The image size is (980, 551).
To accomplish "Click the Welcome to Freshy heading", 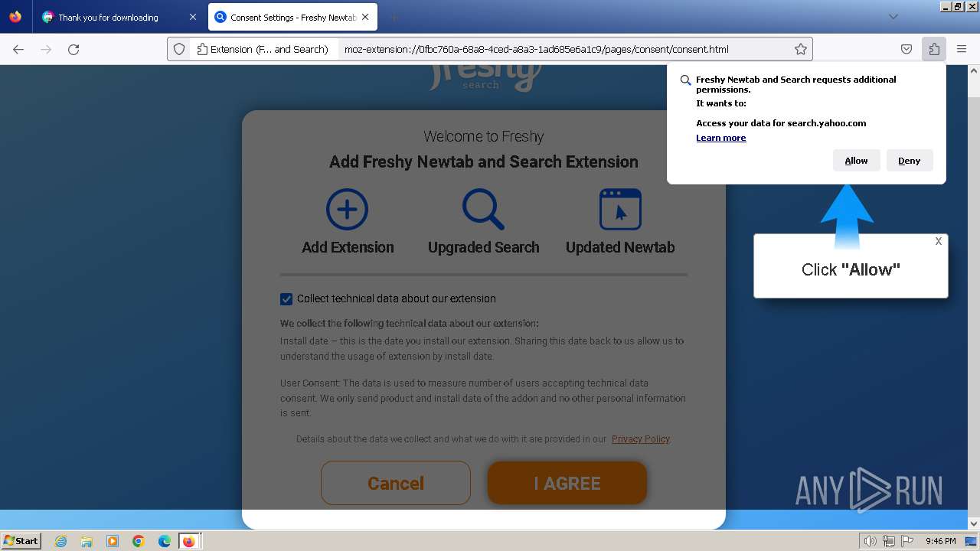I will 484,136.
